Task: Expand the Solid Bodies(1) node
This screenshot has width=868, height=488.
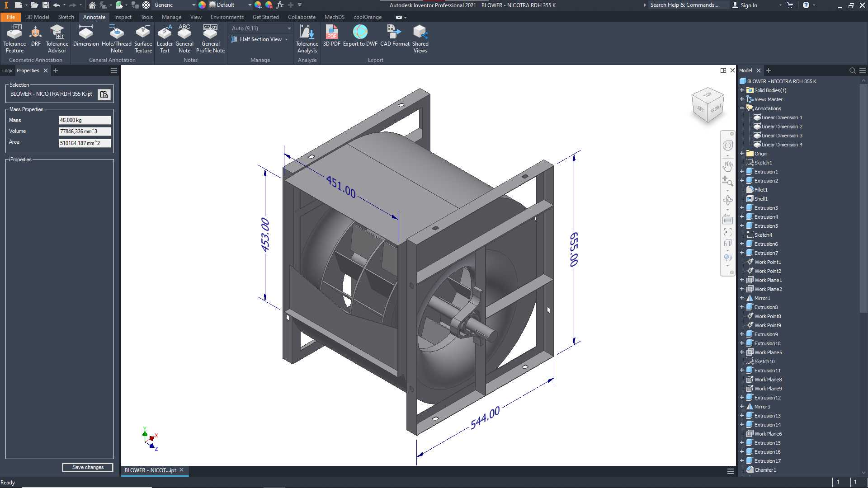Action: tap(742, 90)
